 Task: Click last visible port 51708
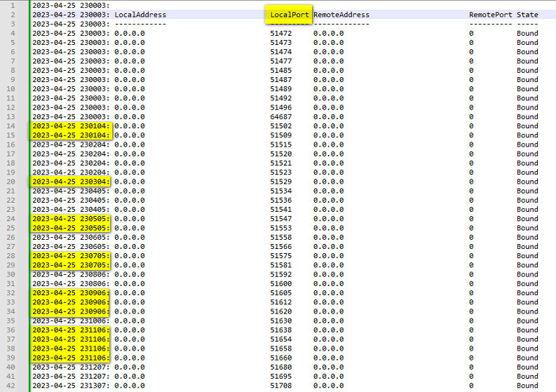click(x=281, y=386)
